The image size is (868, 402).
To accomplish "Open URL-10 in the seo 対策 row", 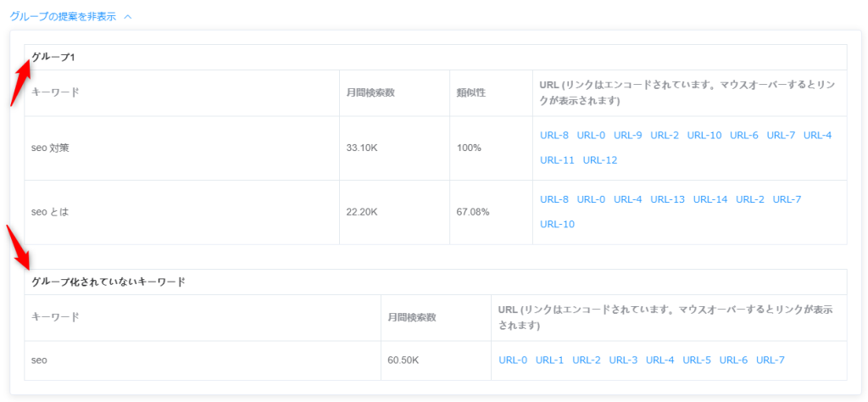I will click(704, 135).
